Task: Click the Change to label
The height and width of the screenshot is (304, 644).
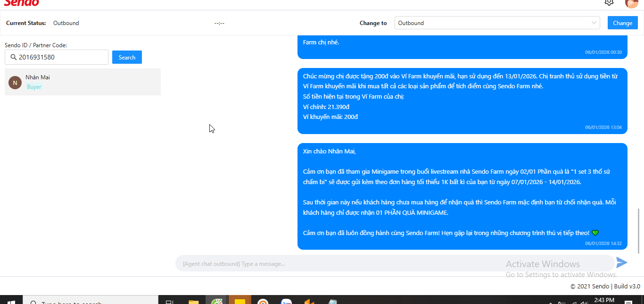Action: pyautogui.click(x=373, y=23)
